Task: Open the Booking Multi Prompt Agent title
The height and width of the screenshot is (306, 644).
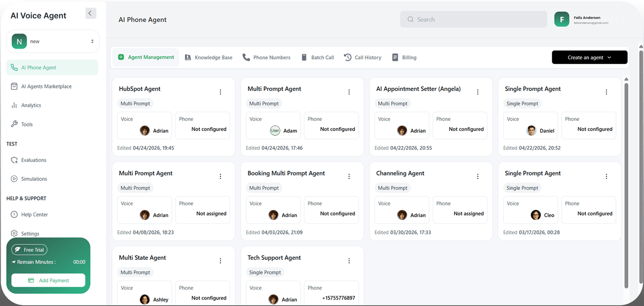Action: coord(286,173)
